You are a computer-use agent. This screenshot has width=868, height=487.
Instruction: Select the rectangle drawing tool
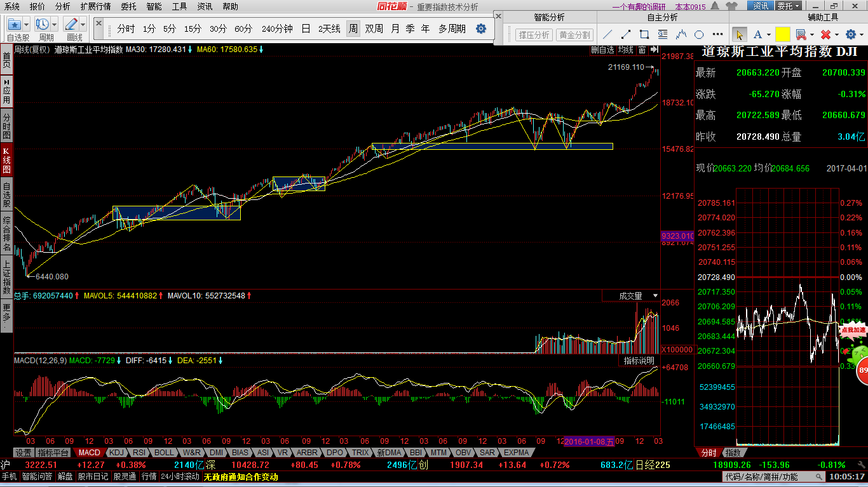pyautogui.click(x=645, y=34)
